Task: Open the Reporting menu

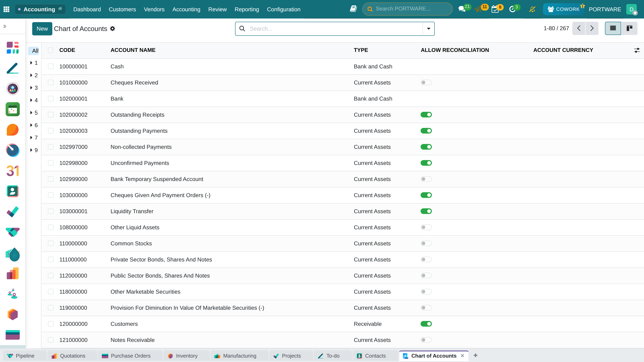Action: 247,9
